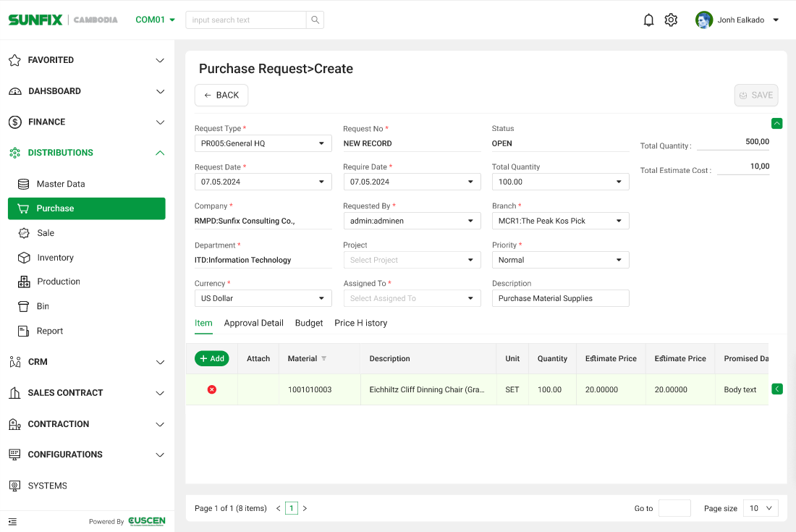Click the search magnifier icon
Image resolution: width=796 pixels, height=532 pixels.
pos(315,20)
